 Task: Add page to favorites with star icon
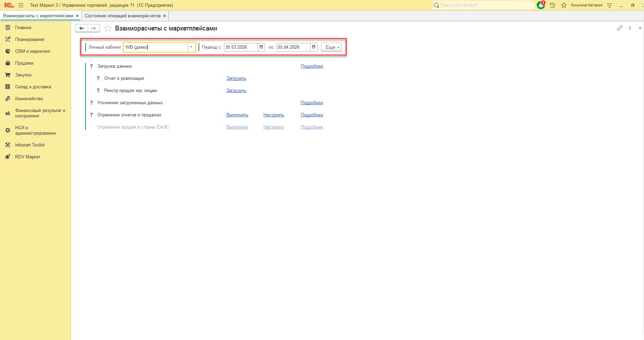pyautogui.click(x=108, y=28)
